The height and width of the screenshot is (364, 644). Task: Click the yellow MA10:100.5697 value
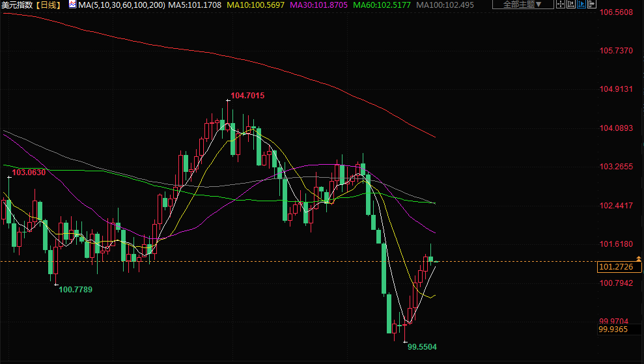(x=255, y=5)
